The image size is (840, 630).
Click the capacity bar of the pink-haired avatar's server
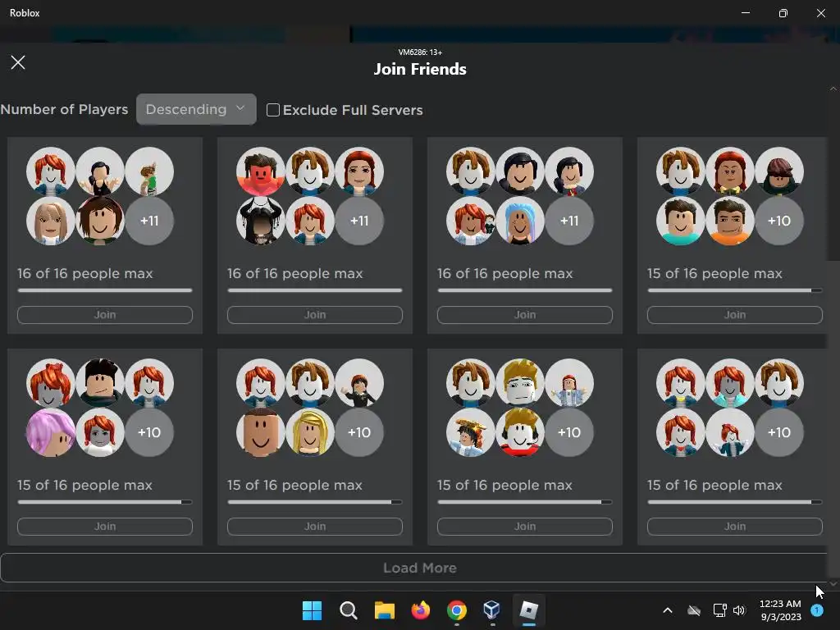105,502
